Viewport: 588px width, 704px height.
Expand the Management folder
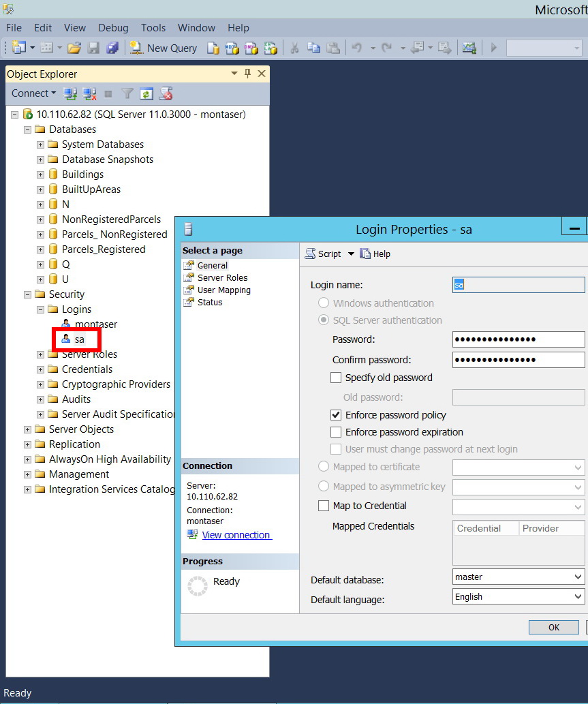click(27, 474)
